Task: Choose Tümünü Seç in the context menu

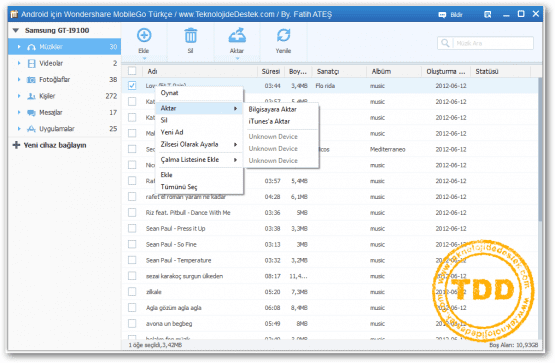Action: click(199, 187)
